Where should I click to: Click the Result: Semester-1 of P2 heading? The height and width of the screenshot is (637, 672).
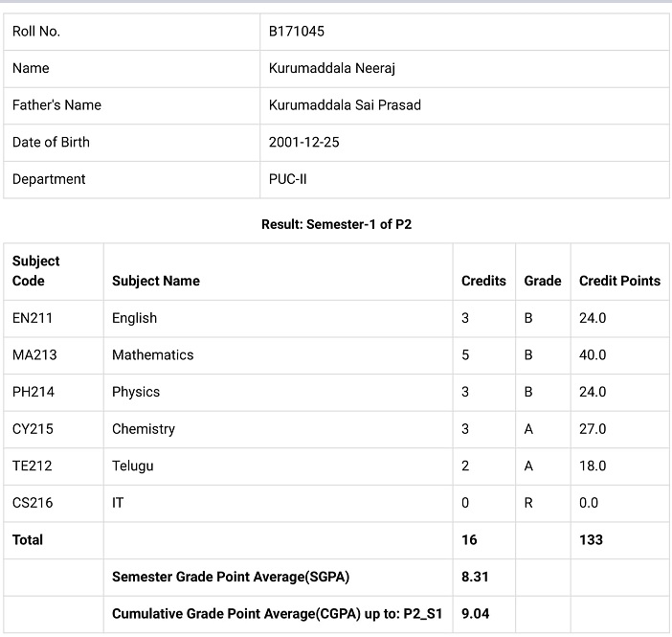[336, 224]
